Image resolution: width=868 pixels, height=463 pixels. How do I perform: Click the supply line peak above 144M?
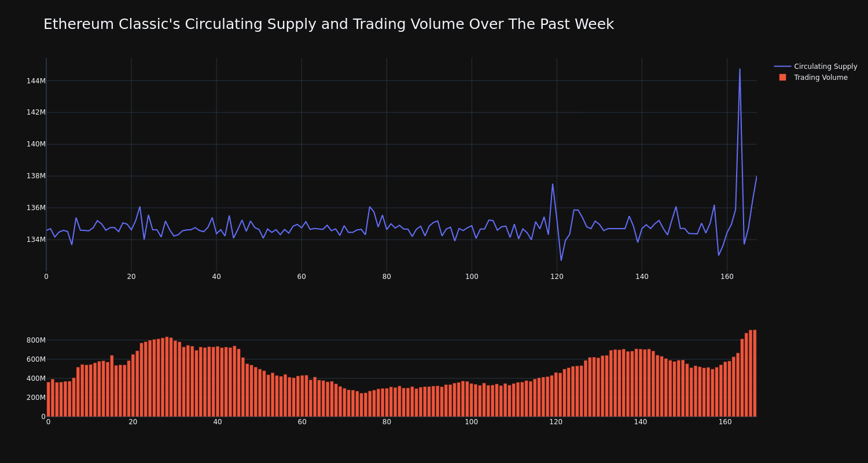(x=740, y=69)
